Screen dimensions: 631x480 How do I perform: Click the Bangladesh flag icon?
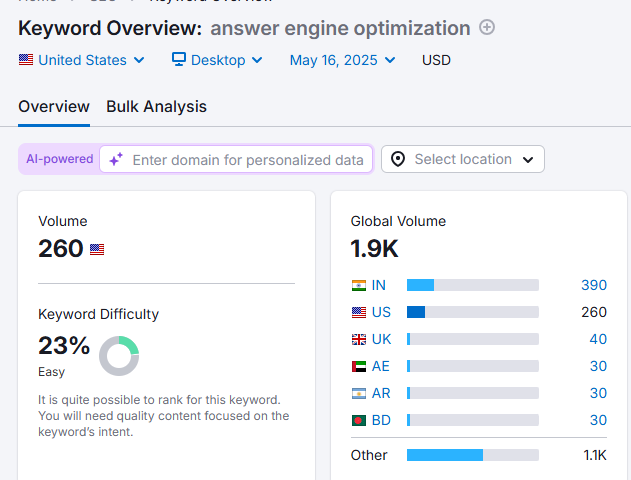tap(359, 420)
